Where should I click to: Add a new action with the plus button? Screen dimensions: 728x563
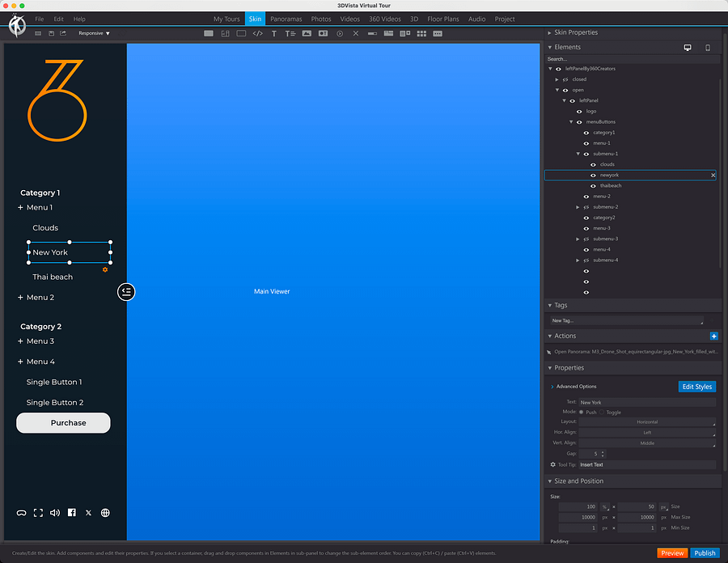tap(714, 336)
